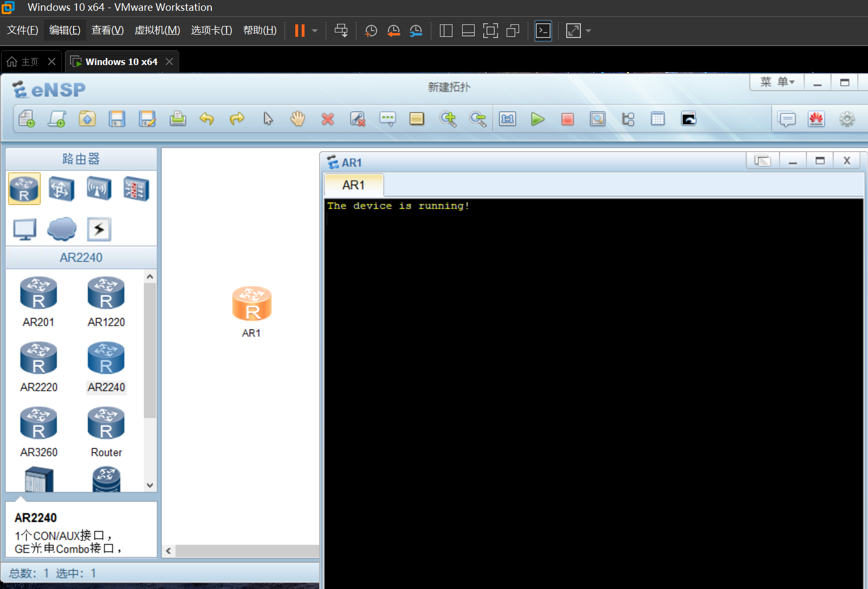The image size is (868, 589).
Task: Open the 选项卡(T) VMware menu
Action: 211,30
